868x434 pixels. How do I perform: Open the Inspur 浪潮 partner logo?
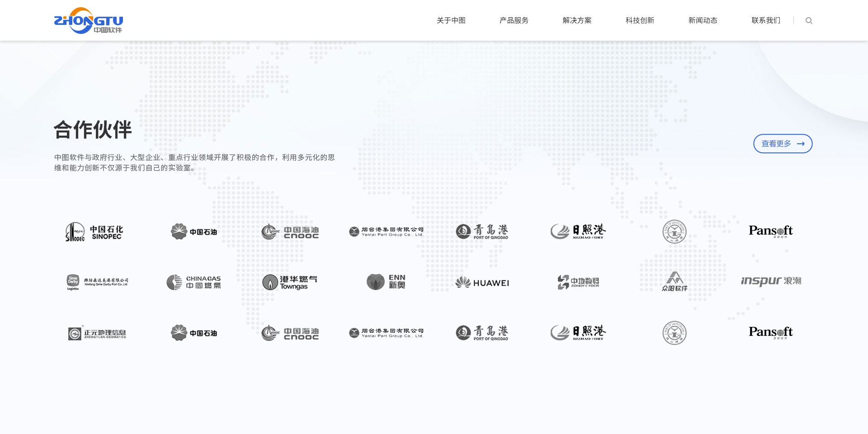[771, 281]
